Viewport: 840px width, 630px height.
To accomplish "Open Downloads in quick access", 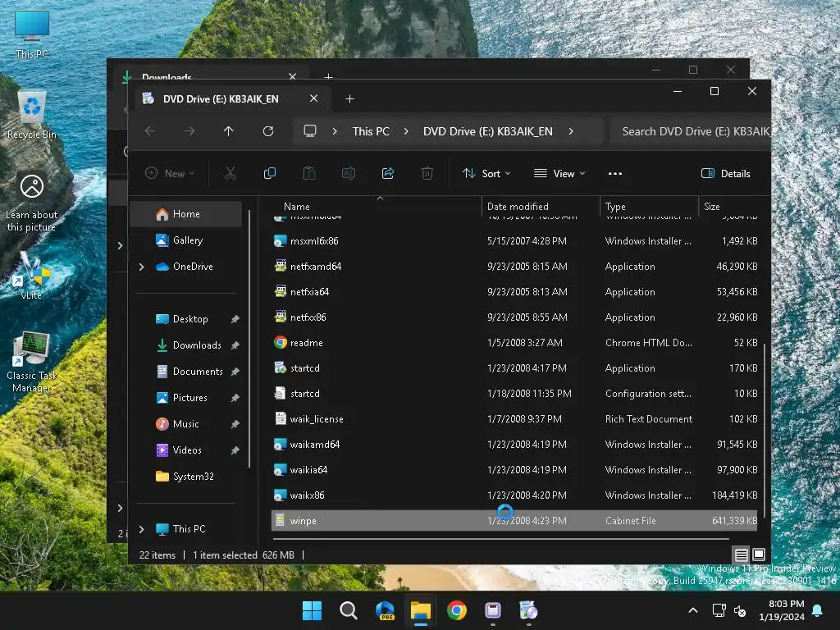I will coord(197,345).
